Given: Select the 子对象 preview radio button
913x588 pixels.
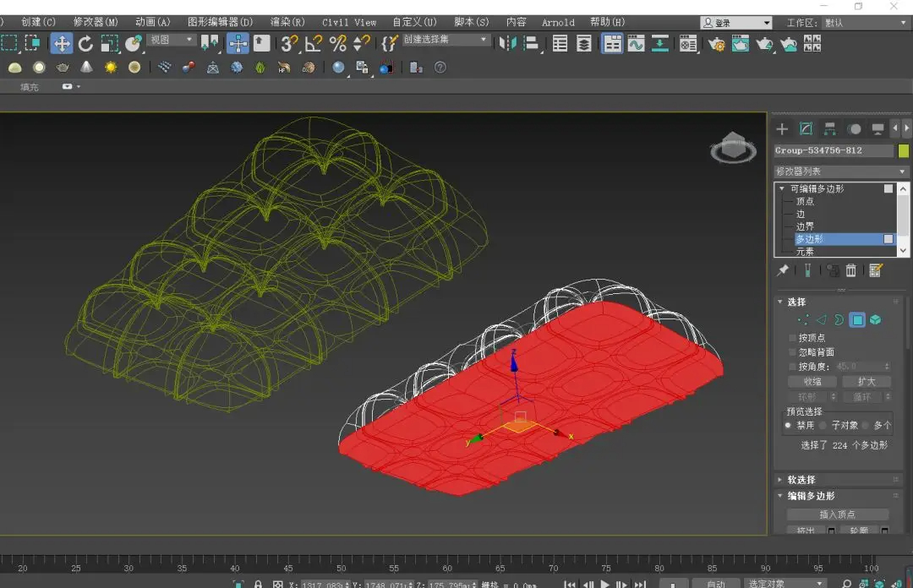Looking at the screenshot, I should tap(824, 426).
